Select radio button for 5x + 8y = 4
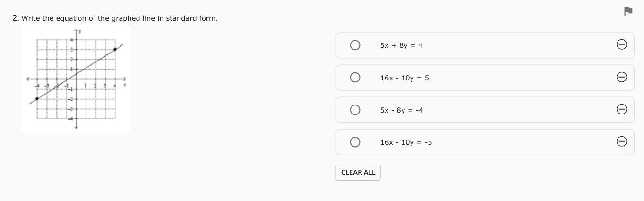644x201 pixels. pos(355,45)
